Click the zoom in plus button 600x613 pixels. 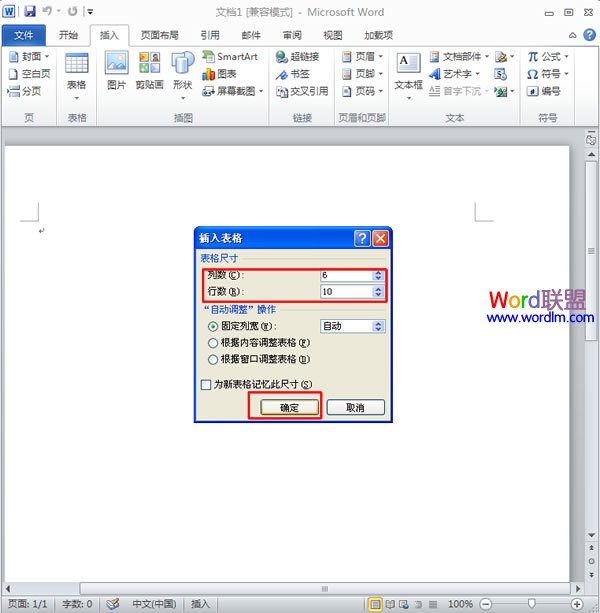point(577,604)
